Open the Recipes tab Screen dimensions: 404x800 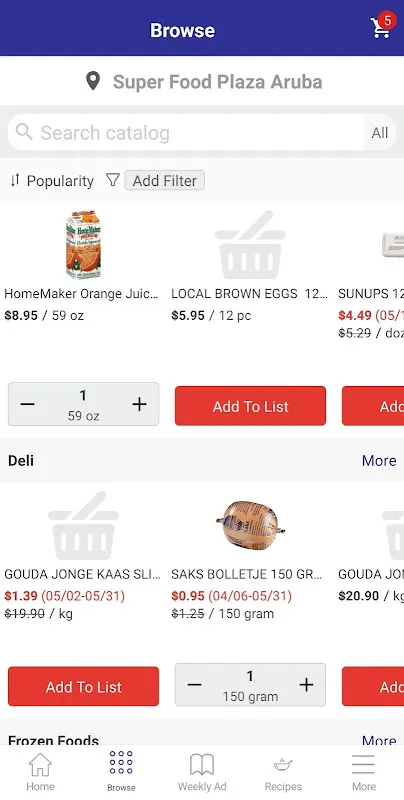(x=283, y=772)
